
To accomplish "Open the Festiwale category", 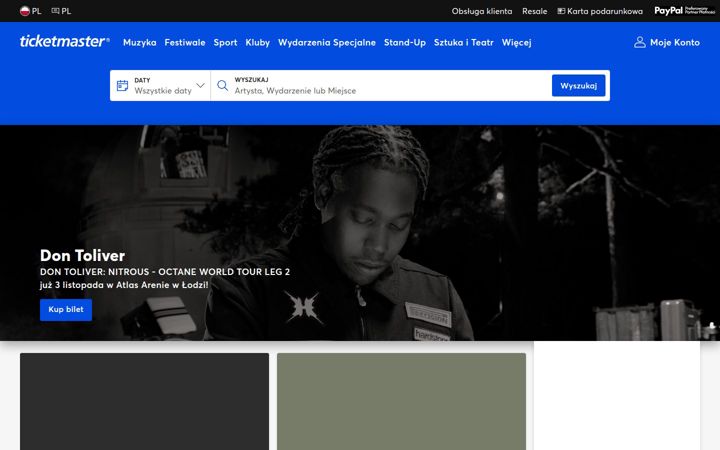I will (185, 42).
